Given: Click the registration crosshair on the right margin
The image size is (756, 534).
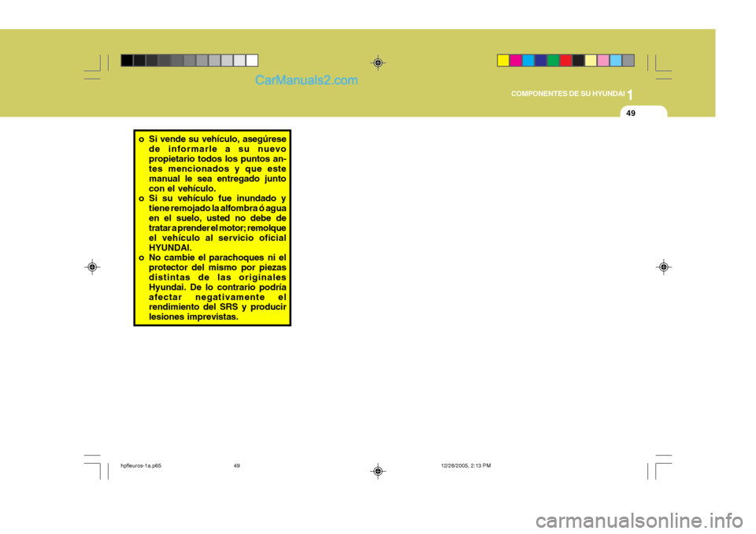Looking at the screenshot, I should coord(663,267).
